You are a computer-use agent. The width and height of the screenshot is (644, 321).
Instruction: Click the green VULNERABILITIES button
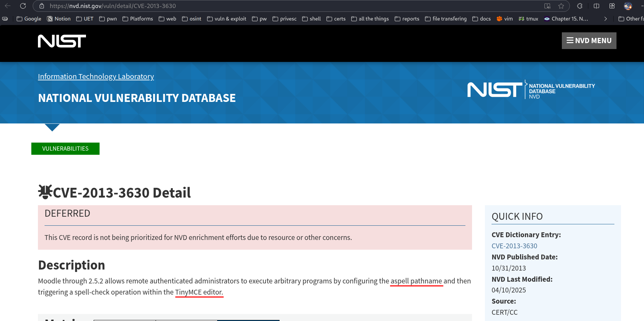[65, 149]
